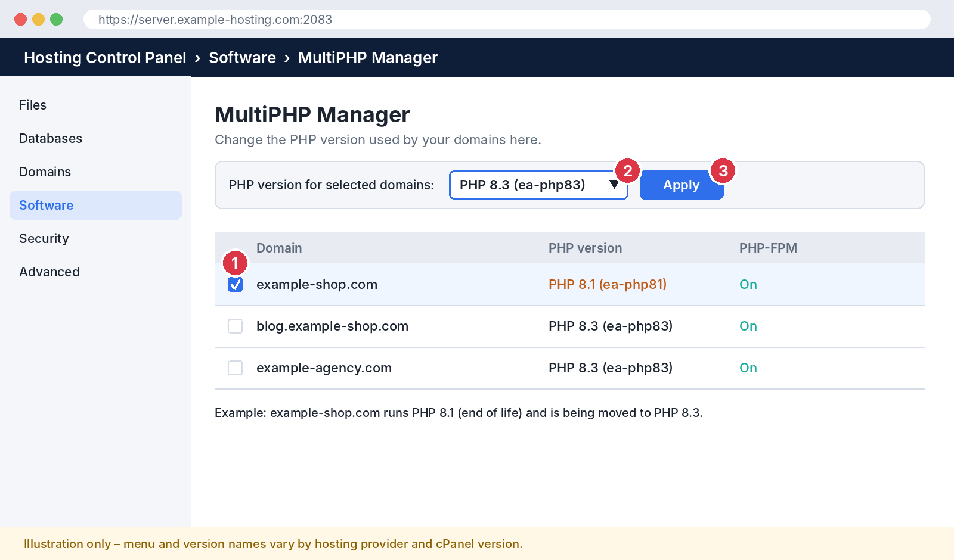Click the green maximize window button
954x560 pixels.
point(56,19)
